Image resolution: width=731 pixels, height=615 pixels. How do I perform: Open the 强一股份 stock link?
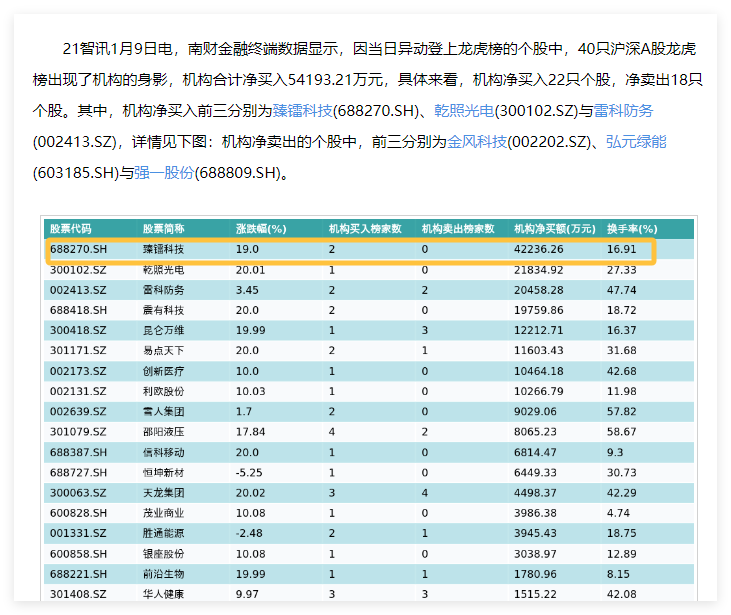164,173
